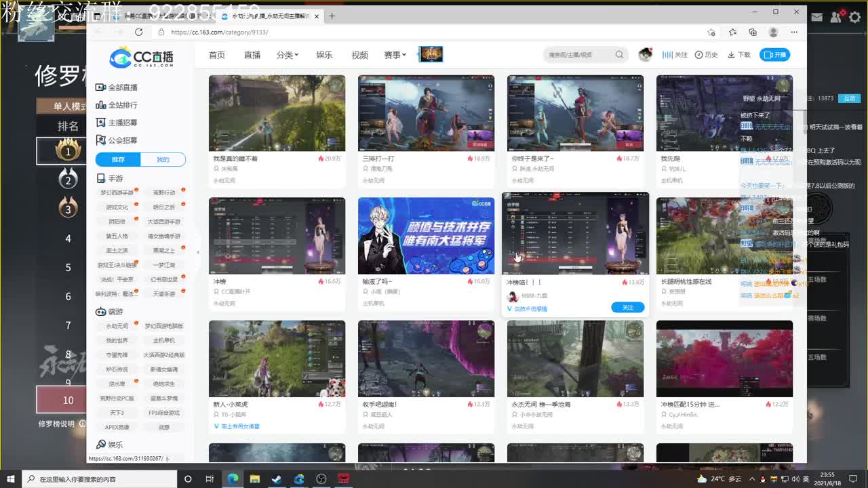Open the 收手吧迦南! stream thumbnail

pos(426,359)
